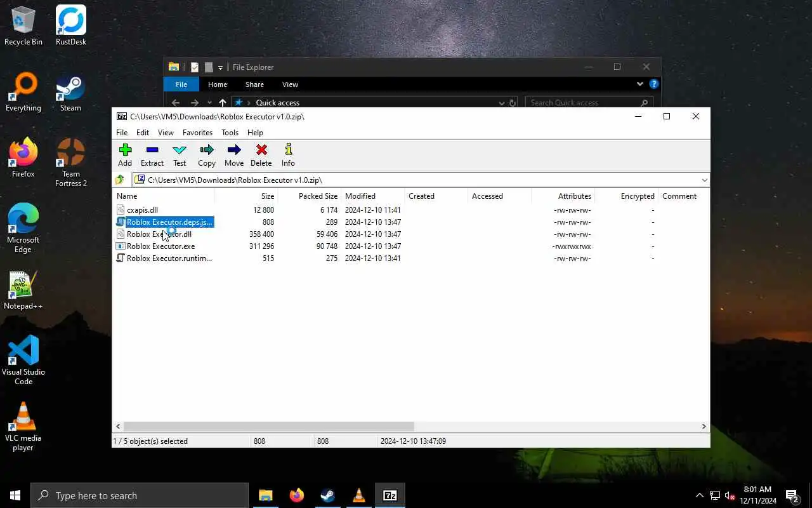Click the 7-Zip archive path field

coord(421,180)
